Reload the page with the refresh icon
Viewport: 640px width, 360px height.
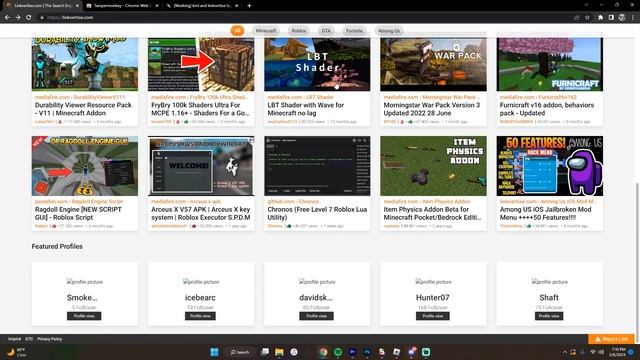click(29, 18)
